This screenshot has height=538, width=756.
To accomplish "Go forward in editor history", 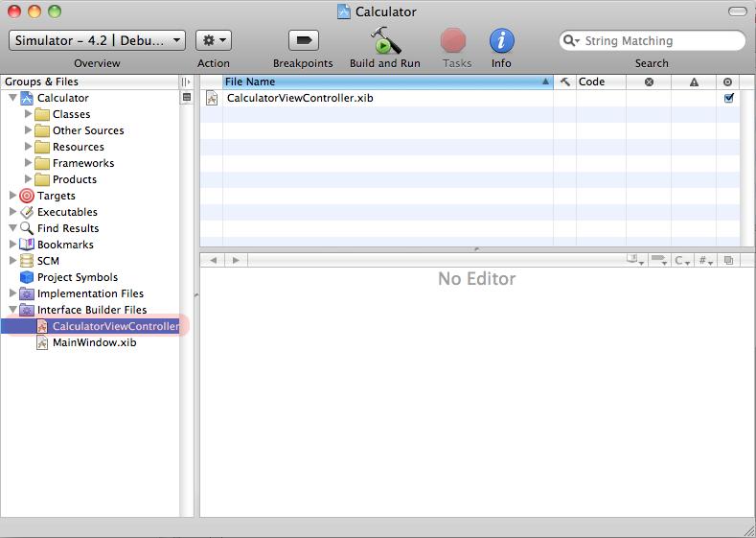I will tap(236, 261).
